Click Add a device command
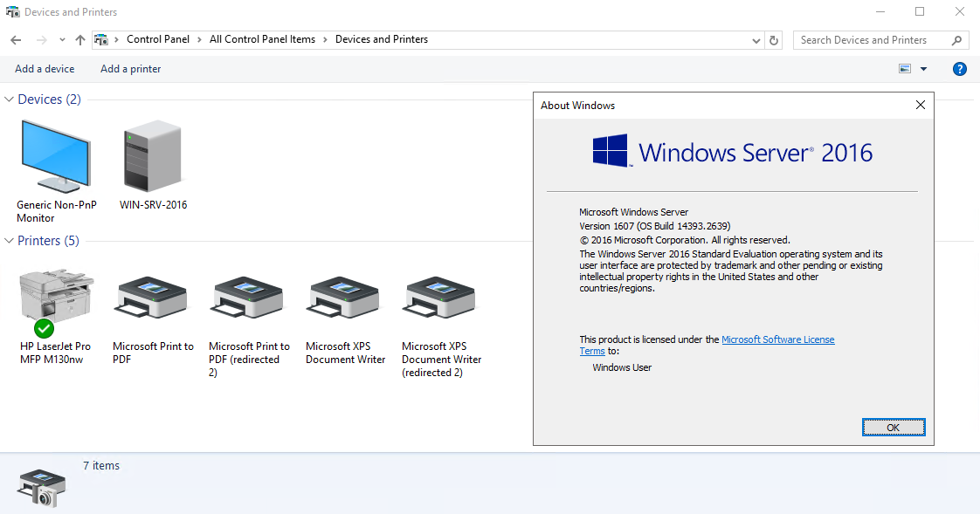This screenshot has height=514, width=980. [x=45, y=69]
